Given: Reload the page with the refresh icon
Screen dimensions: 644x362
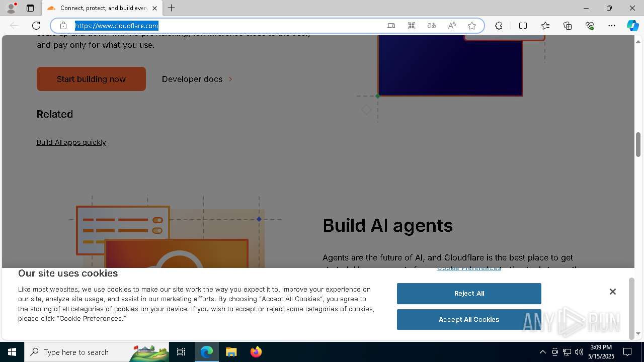Looking at the screenshot, I should coord(36,26).
